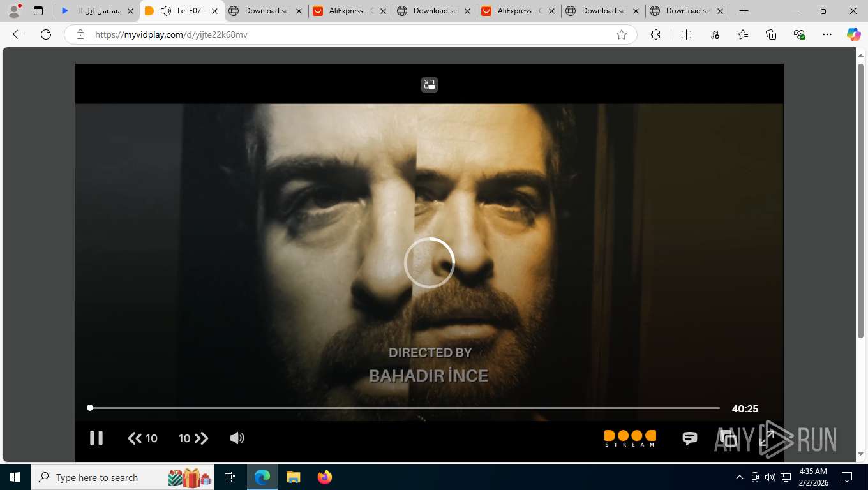This screenshot has height=490, width=868.
Task: View site information lock icon
Action: tap(80, 34)
